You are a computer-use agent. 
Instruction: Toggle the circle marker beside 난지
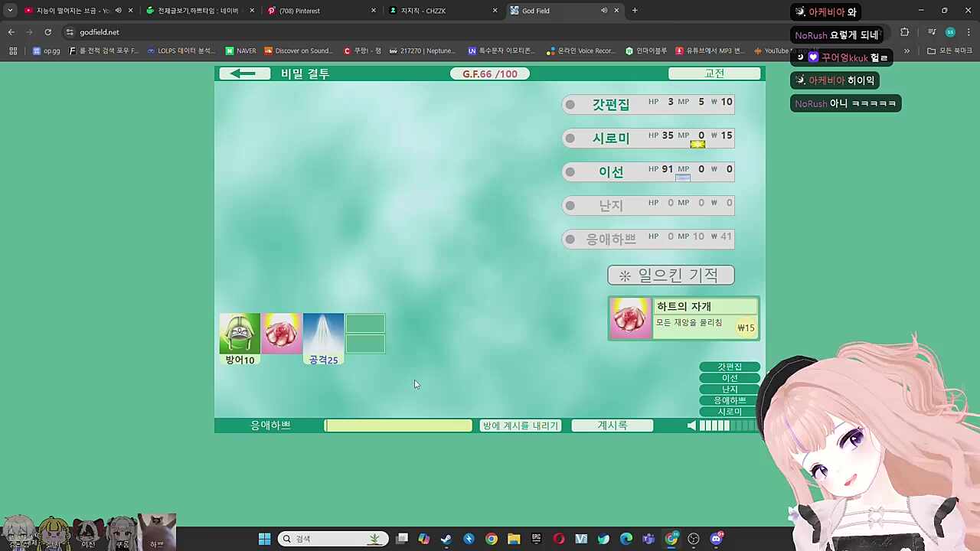[570, 206]
